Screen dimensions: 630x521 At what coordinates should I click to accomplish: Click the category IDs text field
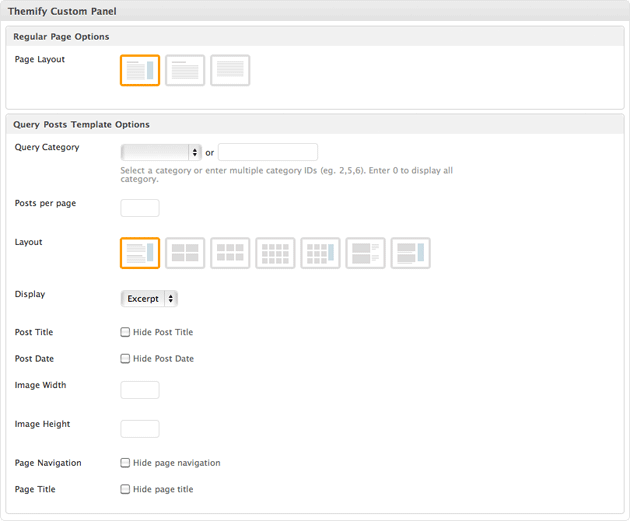tap(268, 152)
